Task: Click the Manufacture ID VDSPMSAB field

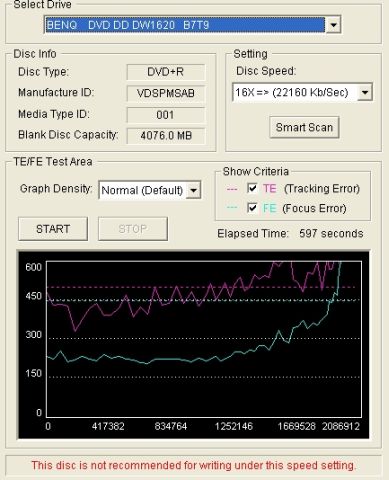Action: click(166, 93)
